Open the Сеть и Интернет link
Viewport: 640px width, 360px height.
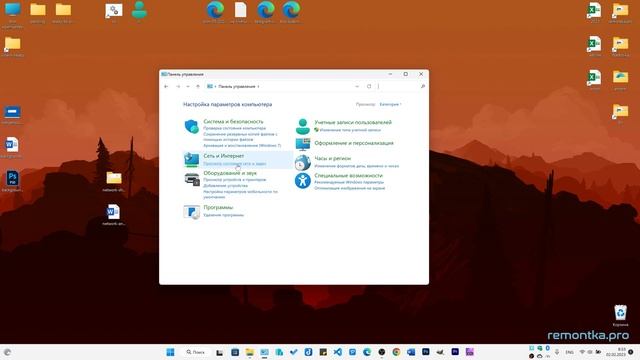[x=224, y=156]
